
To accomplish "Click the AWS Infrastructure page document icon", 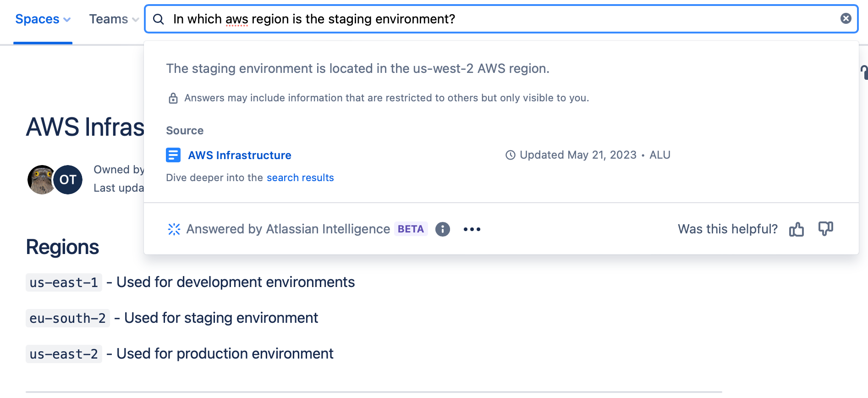I will coord(173,155).
